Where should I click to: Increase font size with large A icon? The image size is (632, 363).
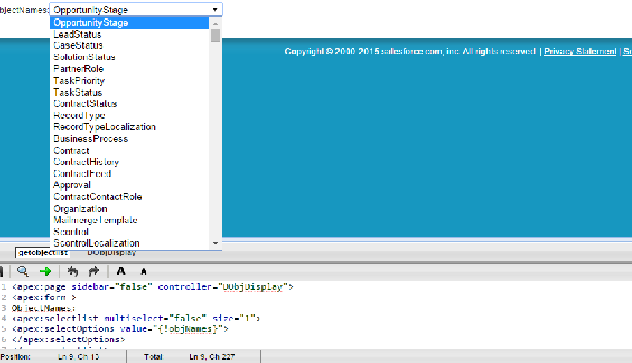121,272
